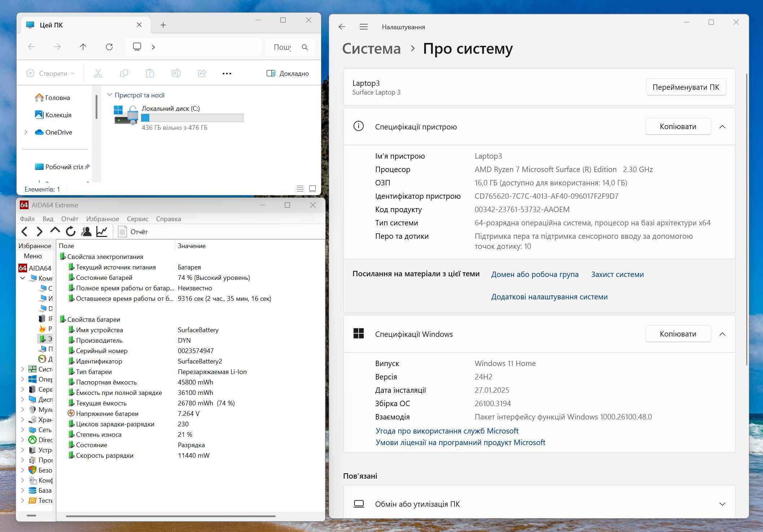Open the Сервис menu in AIDA64
This screenshot has height=532, width=763.
point(137,219)
